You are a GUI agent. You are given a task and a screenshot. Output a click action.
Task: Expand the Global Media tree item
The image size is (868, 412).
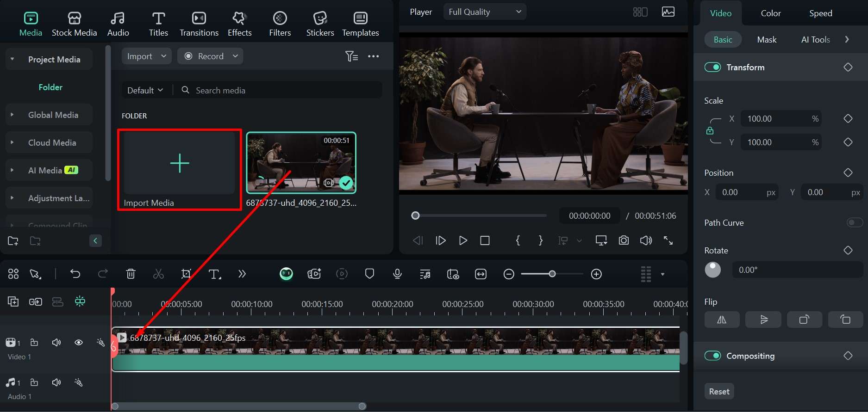12,115
